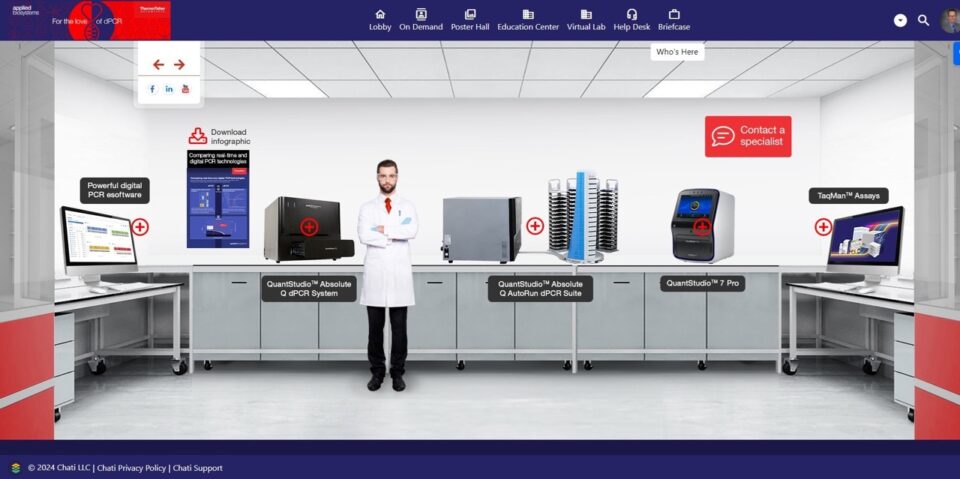The height and width of the screenshot is (479, 960).
Task: Open the search magnifier icon
Action: pos(923,20)
